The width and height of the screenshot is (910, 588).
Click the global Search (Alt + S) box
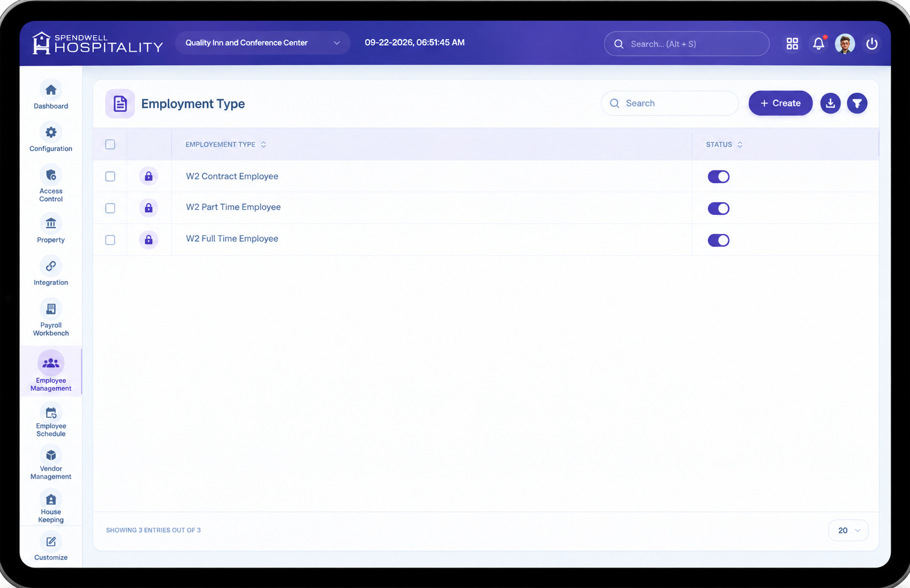687,44
